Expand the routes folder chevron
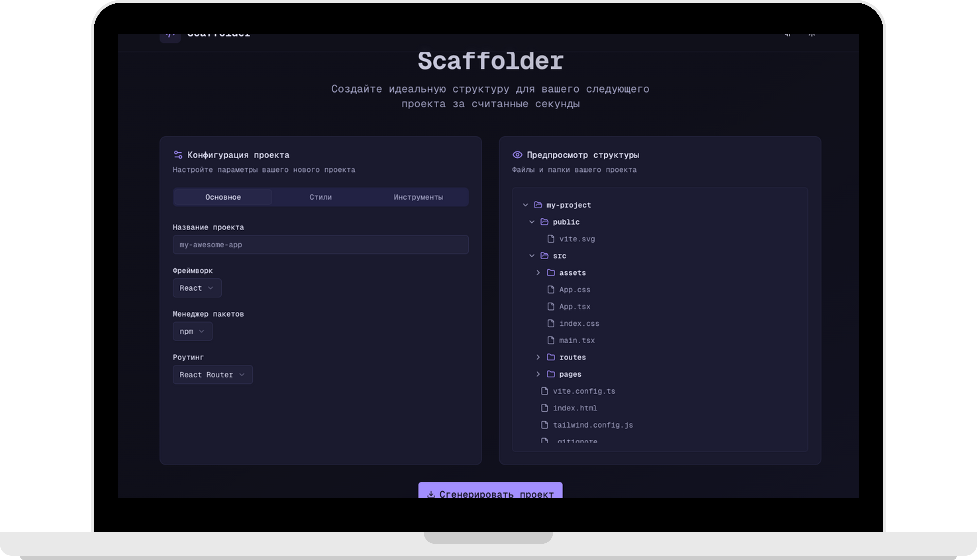 click(x=538, y=357)
